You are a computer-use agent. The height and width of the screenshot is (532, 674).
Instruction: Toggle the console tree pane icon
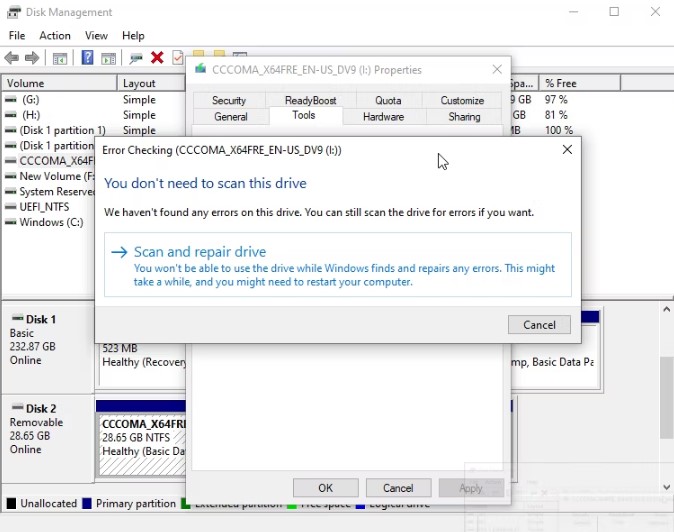60,58
